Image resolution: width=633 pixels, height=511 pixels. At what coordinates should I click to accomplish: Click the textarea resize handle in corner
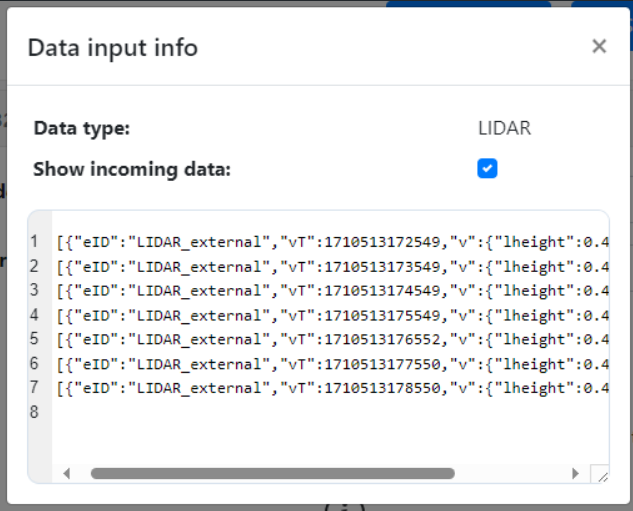599,476
